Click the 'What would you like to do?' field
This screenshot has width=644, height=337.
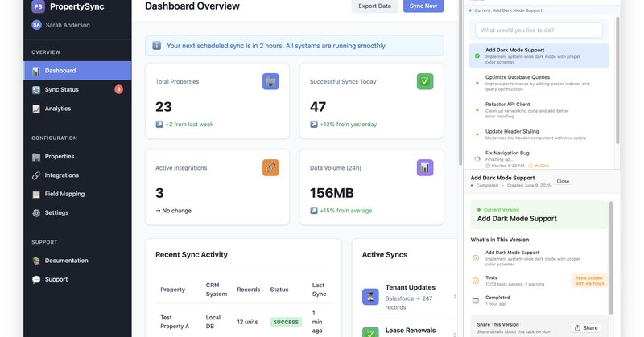[539, 31]
